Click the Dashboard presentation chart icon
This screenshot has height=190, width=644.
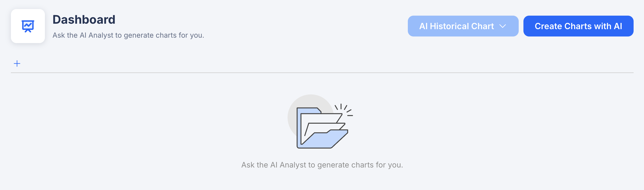(x=28, y=26)
